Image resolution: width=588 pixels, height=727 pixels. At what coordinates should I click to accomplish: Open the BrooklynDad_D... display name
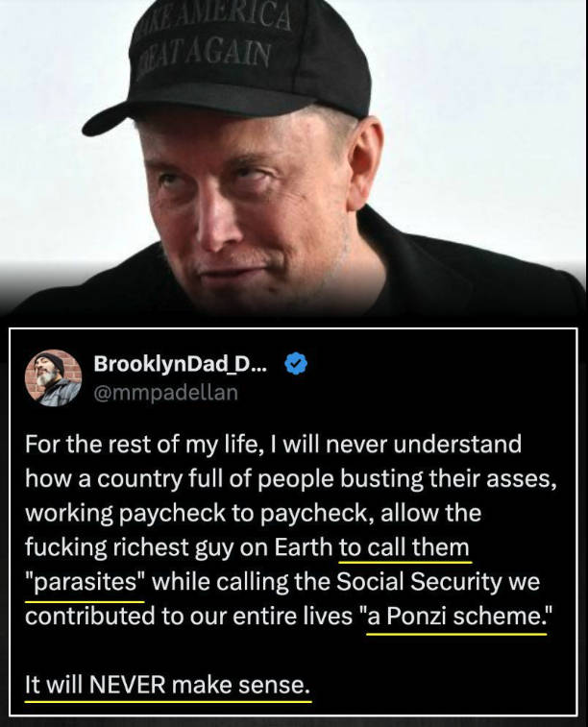pos(180,363)
